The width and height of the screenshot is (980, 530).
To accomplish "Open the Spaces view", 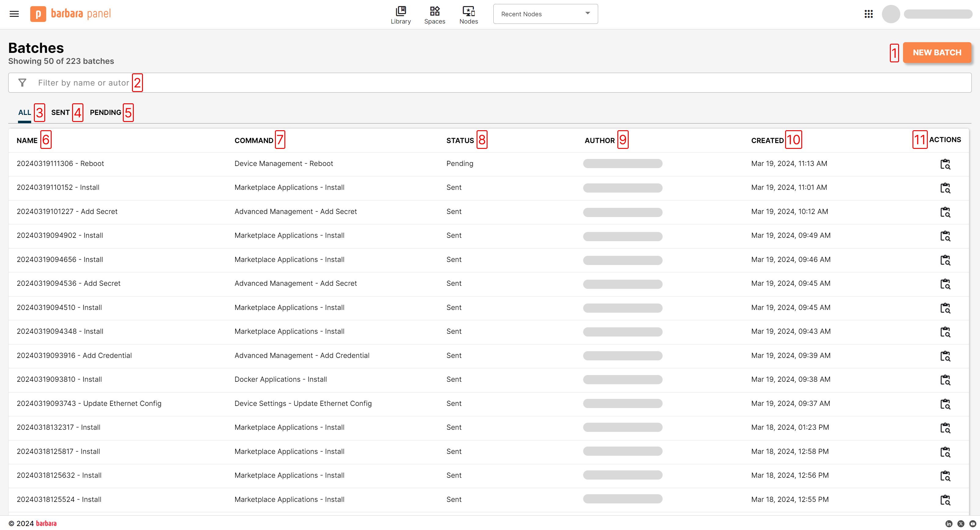I will click(x=434, y=14).
